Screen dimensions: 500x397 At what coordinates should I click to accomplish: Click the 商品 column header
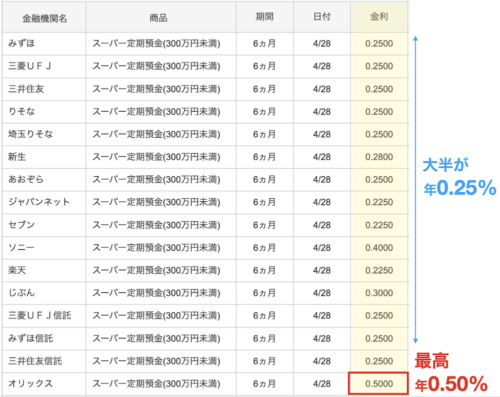[x=161, y=17]
